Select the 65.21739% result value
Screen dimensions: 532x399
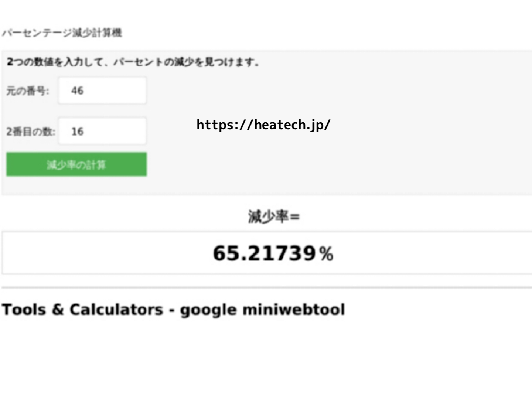(273, 253)
